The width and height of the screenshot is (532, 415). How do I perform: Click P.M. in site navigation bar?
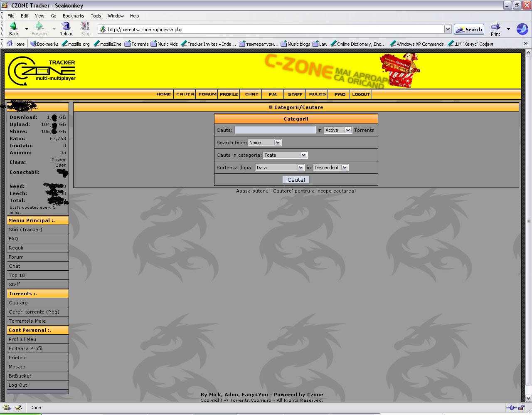[273, 94]
